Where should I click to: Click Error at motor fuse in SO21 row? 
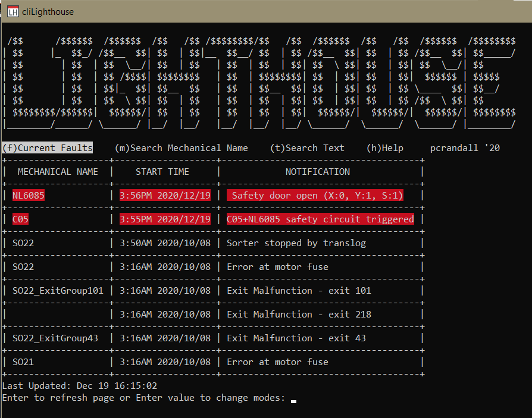pos(277,362)
